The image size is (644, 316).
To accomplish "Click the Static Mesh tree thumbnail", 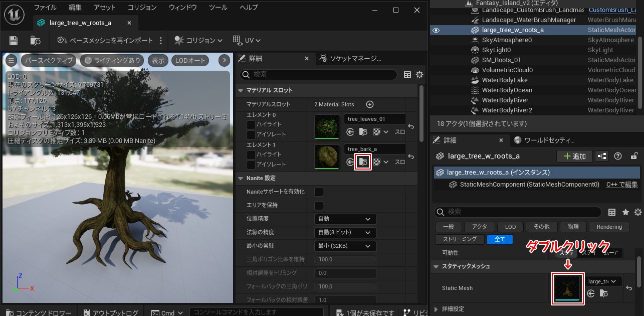I will 567,288.
